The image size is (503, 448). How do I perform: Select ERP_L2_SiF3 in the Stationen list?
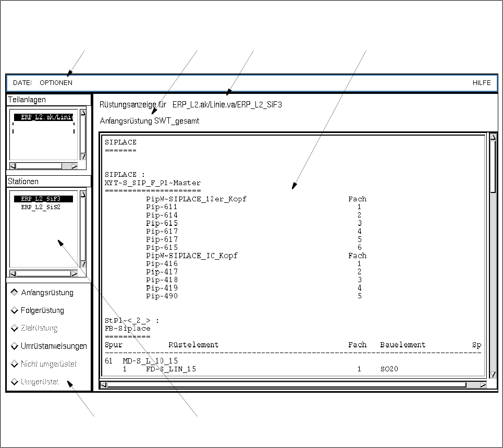(x=43, y=199)
